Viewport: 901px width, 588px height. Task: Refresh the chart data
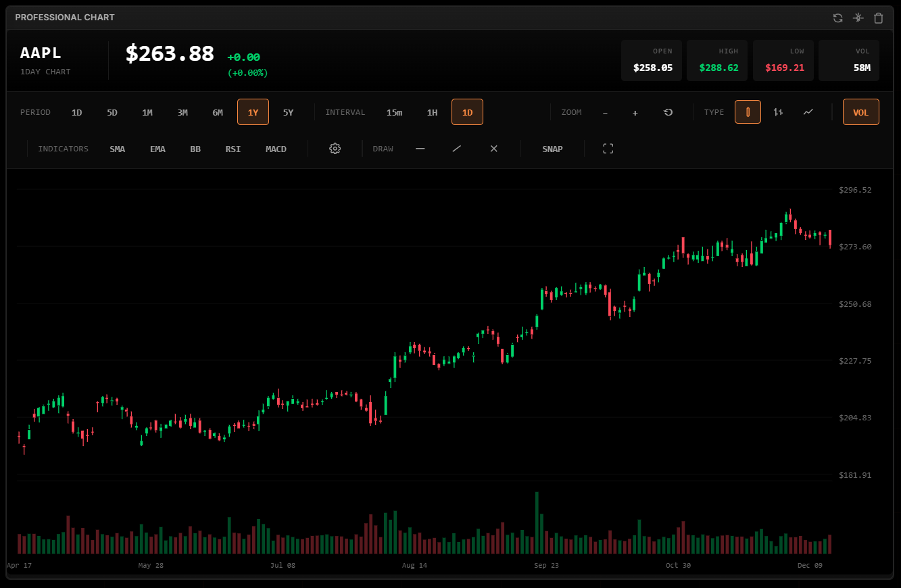click(837, 18)
